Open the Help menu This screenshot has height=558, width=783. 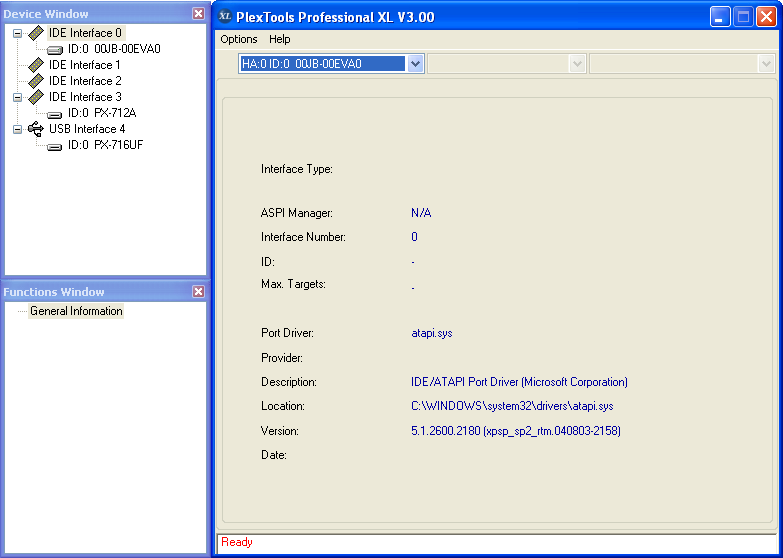[x=280, y=39]
